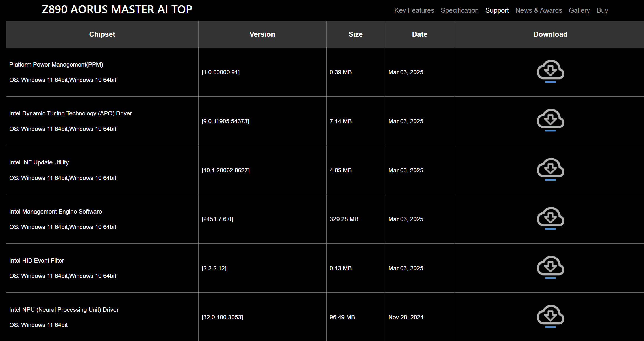
Task: Download Intel Dynamic Tuning Technology (APO) Driver
Action: point(550,120)
